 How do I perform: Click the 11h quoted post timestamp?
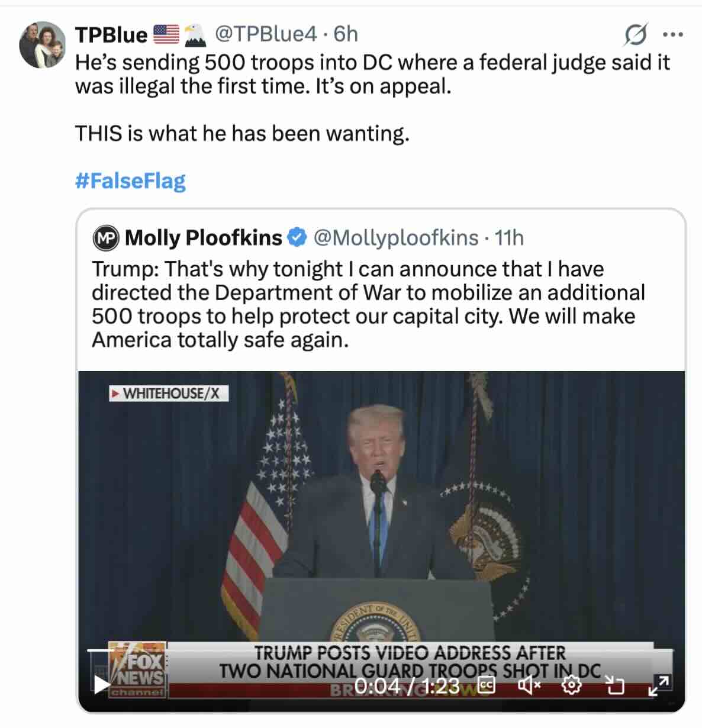coord(509,237)
